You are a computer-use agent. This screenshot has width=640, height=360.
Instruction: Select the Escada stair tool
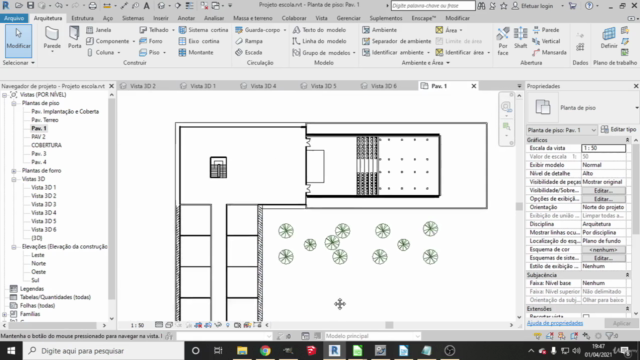[249, 52]
